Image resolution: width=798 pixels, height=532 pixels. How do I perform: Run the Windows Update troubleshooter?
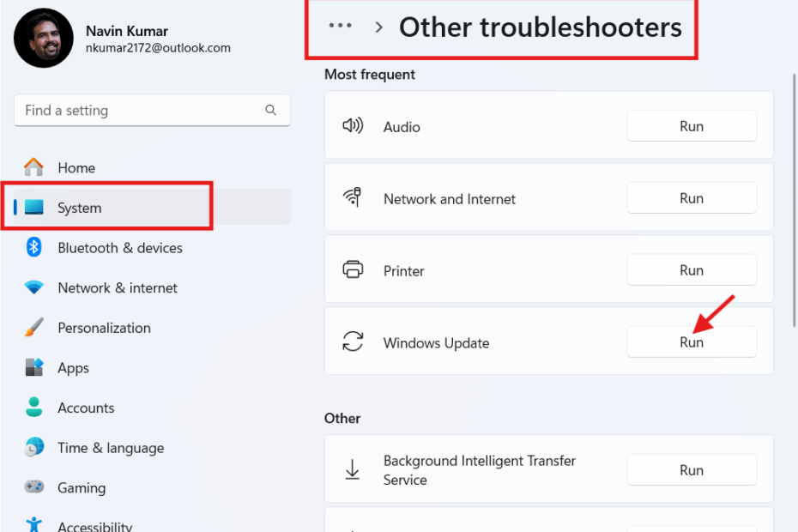pos(691,342)
